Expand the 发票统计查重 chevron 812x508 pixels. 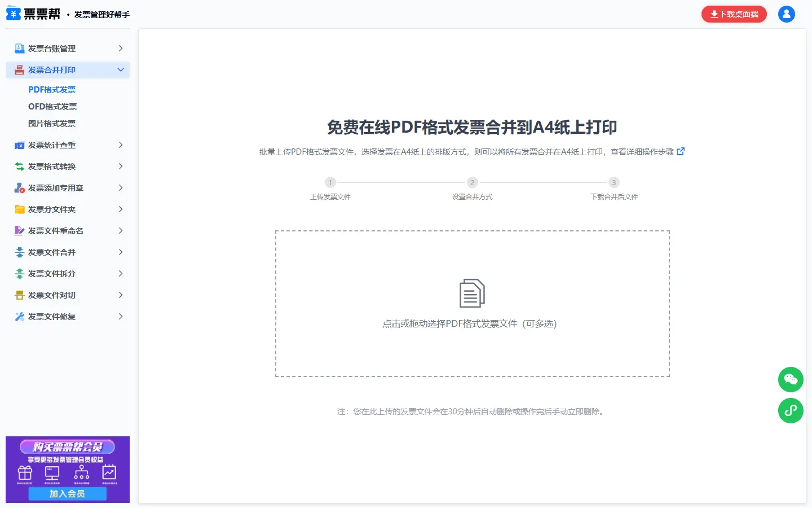[121, 145]
